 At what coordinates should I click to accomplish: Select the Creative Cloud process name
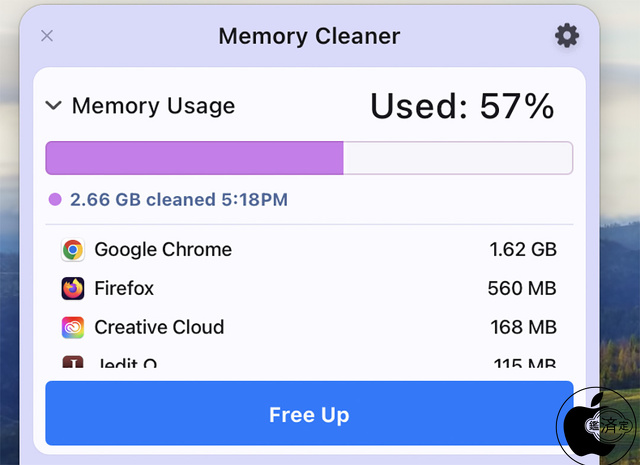[x=159, y=327]
